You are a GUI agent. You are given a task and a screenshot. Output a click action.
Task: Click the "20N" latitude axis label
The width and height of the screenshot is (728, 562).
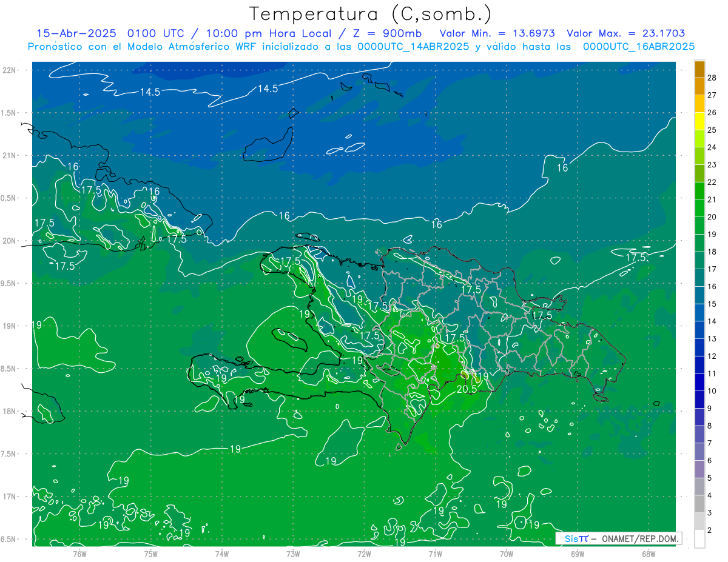[x=9, y=241]
